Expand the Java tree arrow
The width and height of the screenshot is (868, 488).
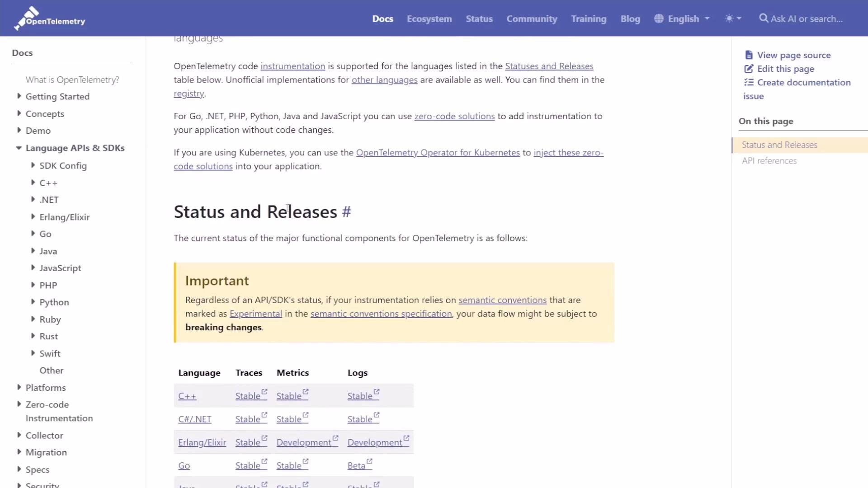33,250
